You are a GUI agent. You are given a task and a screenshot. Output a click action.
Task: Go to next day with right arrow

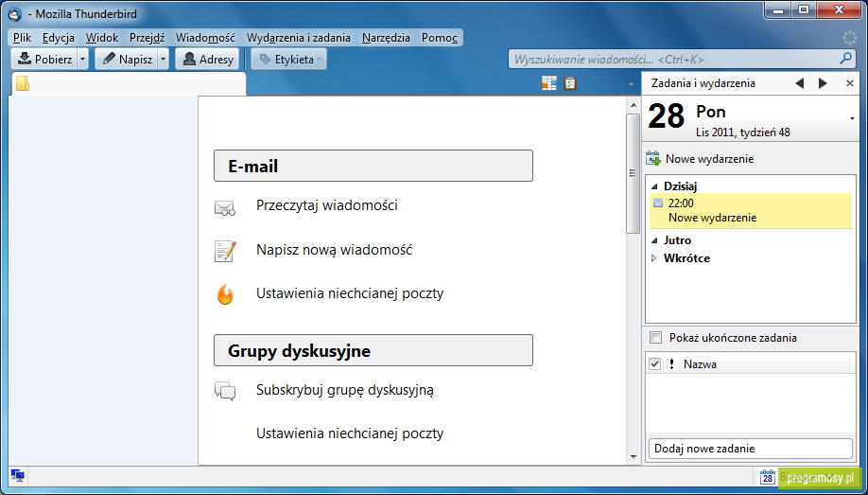(x=824, y=83)
